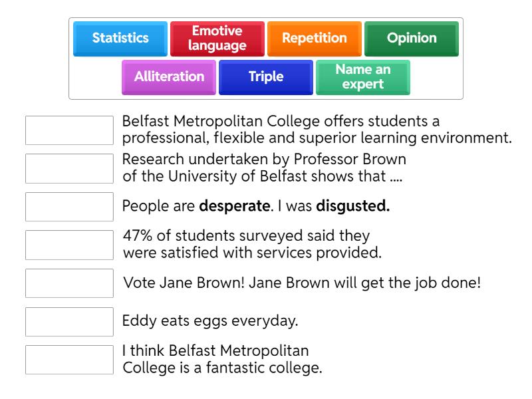Click answer box beside 'I think Belfast Metropolitan'

pos(69,360)
